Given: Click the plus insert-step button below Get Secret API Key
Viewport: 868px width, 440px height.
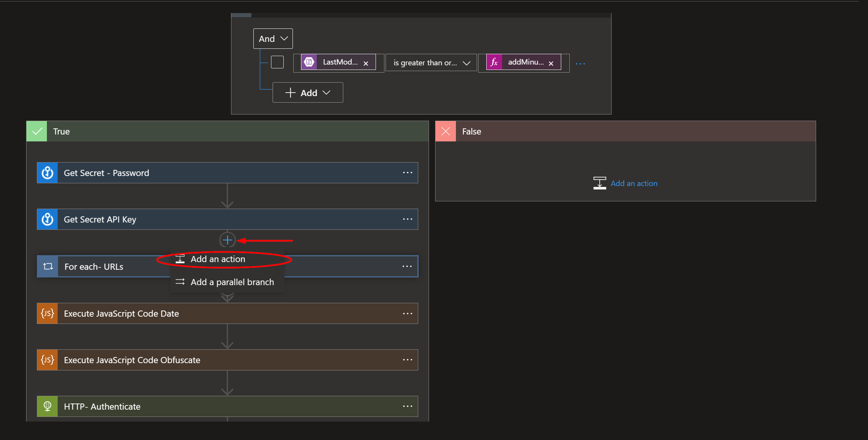Looking at the screenshot, I should tap(228, 240).
